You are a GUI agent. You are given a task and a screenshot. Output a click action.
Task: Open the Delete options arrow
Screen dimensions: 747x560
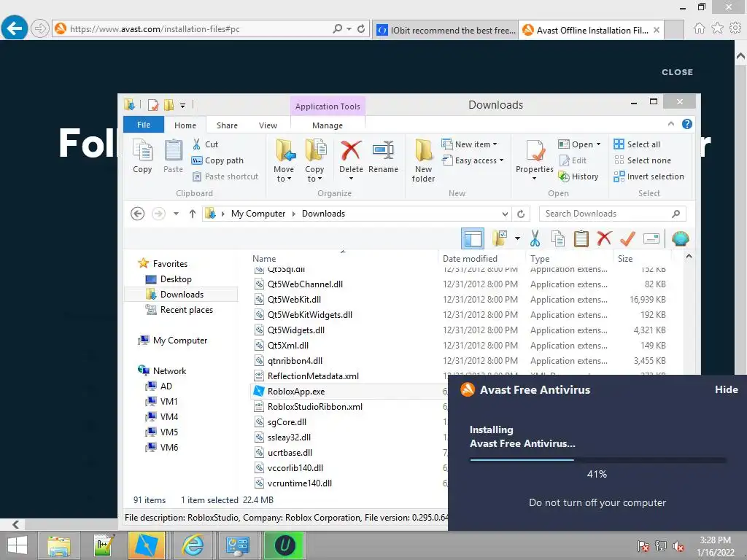(x=351, y=179)
